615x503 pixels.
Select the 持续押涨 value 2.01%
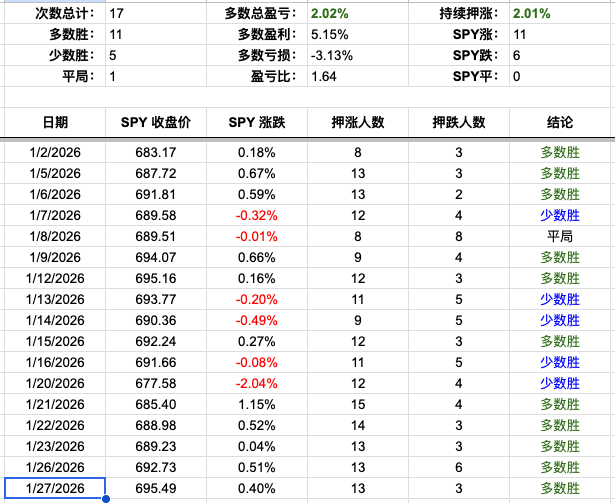tap(560, 13)
